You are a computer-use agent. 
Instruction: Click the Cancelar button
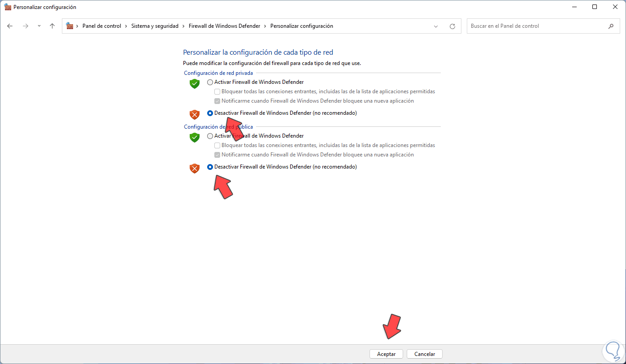pos(425,354)
